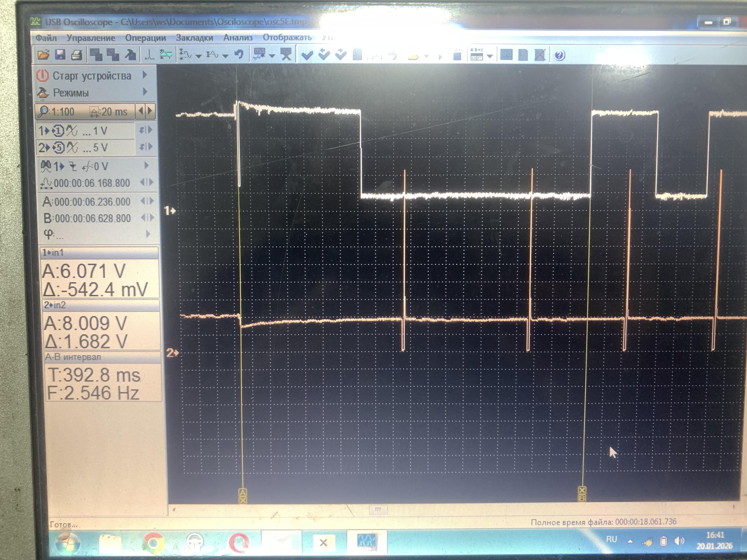Open help with the blue question mark icon

point(559,55)
